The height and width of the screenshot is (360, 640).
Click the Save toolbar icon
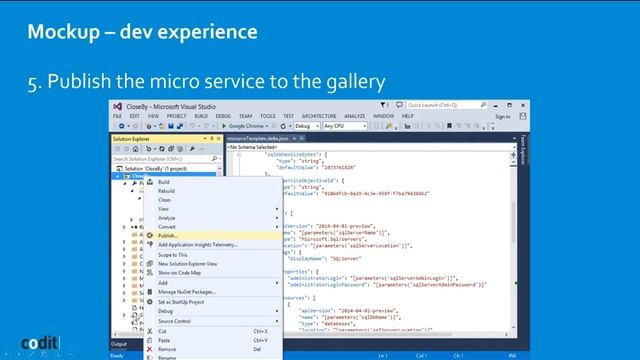171,126
